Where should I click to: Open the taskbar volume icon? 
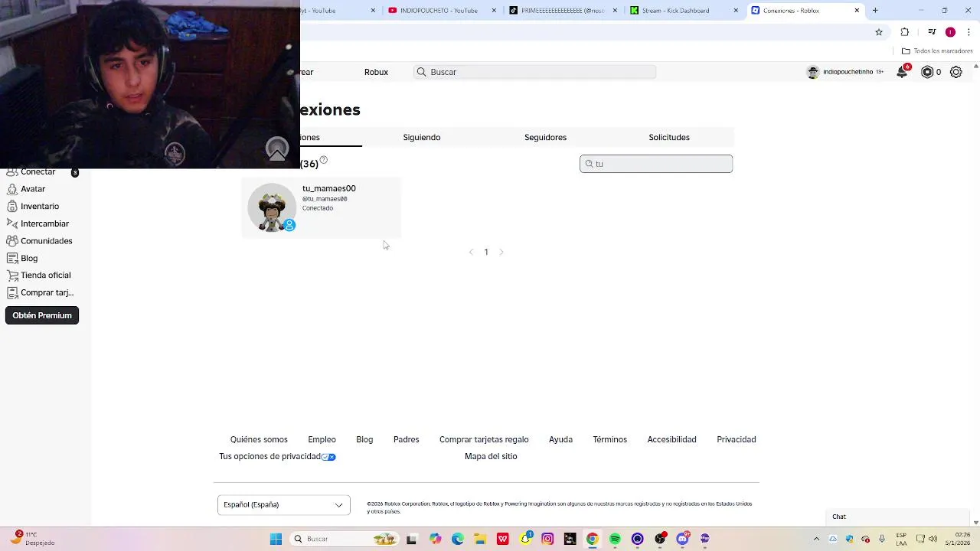(x=933, y=539)
